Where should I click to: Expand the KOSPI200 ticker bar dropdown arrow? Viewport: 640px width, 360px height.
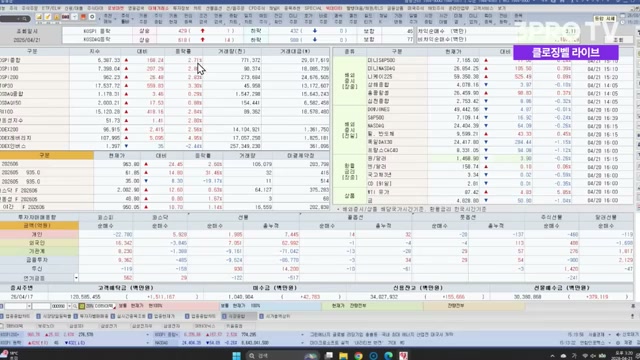click(147, 335)
